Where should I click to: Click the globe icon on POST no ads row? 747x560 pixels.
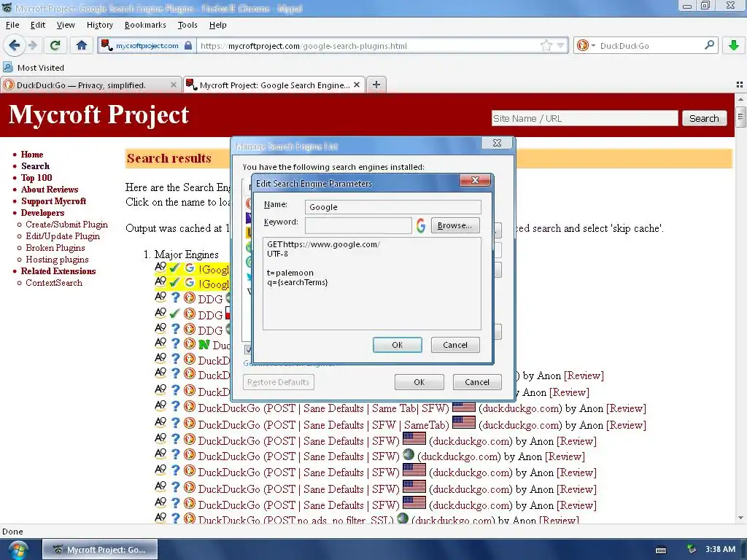[403, 518]
